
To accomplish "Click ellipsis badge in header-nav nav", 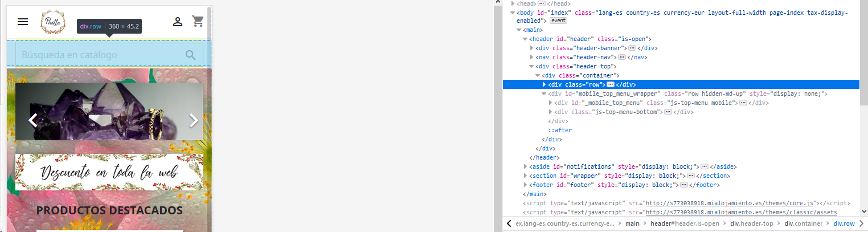I will [622, 57].
